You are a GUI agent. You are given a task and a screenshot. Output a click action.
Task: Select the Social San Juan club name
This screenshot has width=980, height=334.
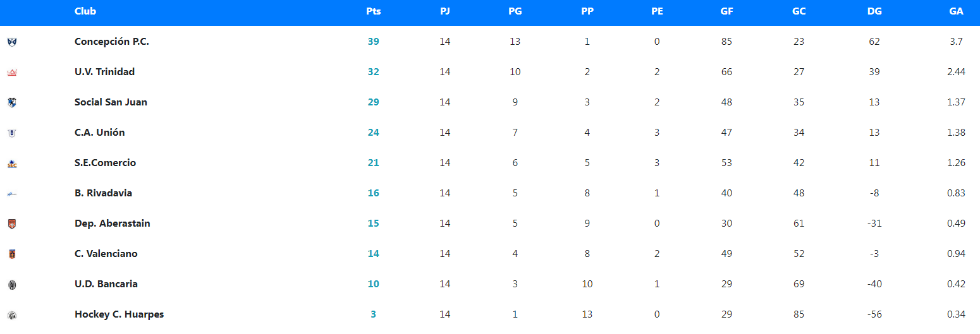[x=111, y=102]
